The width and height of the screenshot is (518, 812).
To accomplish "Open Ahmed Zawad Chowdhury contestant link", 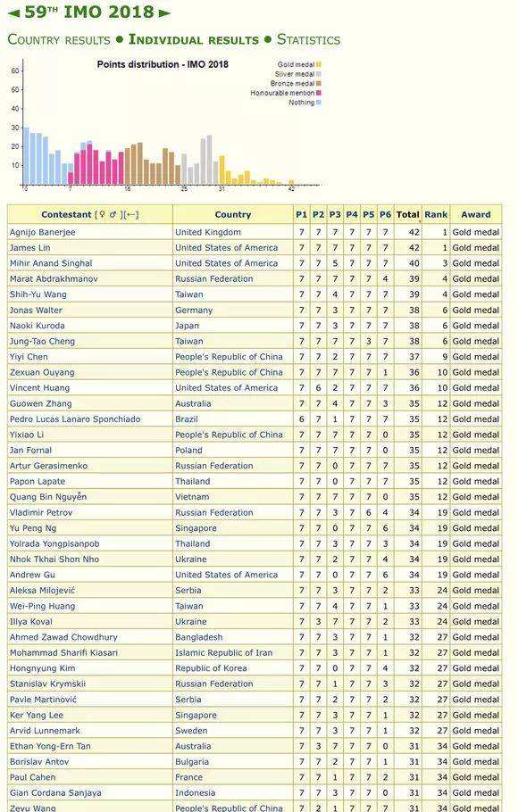I will 63,637.
